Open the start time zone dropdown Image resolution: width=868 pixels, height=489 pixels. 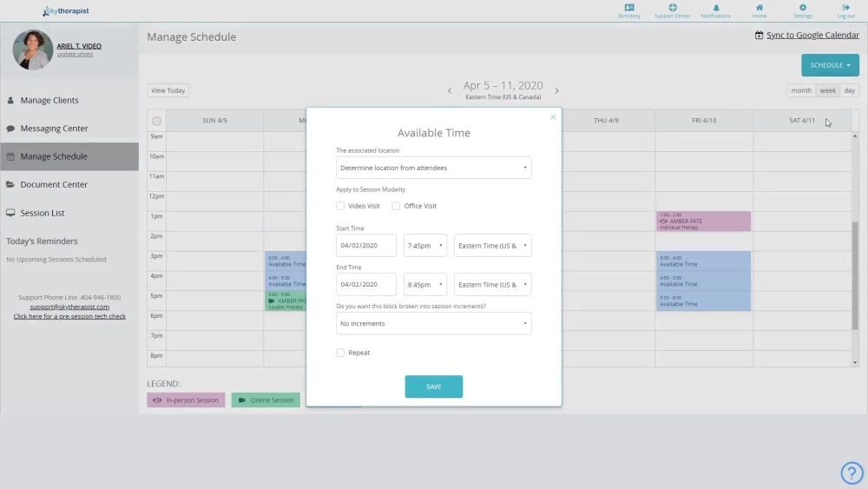tap(493, 245)
